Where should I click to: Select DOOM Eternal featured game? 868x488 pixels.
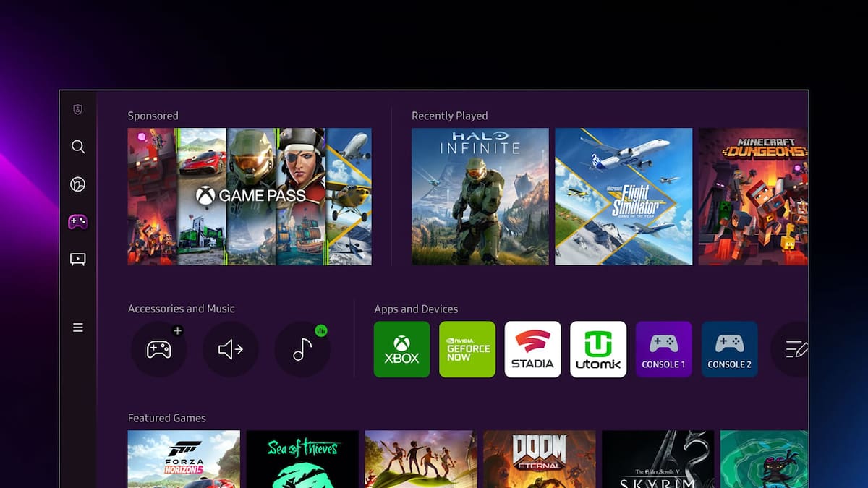[540, 459]
